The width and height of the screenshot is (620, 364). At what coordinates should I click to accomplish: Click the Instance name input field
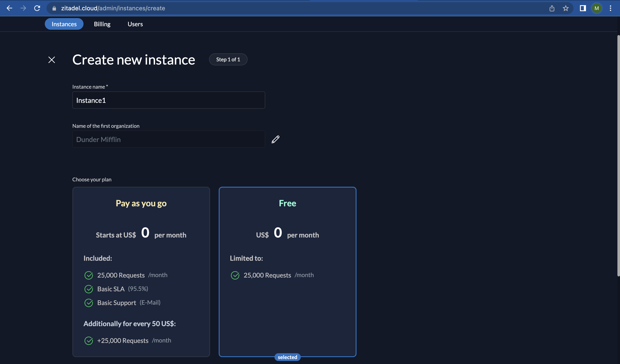point(169,100)
